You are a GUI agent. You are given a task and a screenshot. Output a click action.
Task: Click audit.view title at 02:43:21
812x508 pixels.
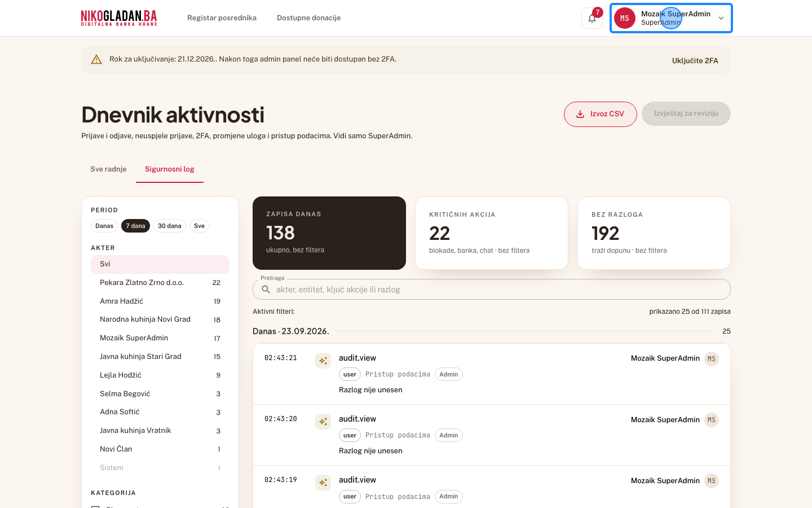tap(358, 358)
